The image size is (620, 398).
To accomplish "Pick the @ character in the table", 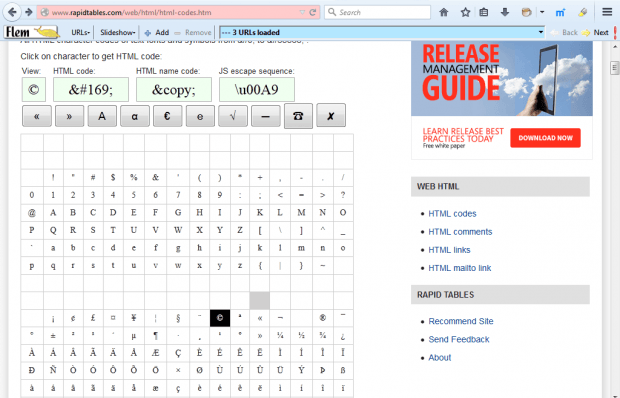I will pos(32,213).
